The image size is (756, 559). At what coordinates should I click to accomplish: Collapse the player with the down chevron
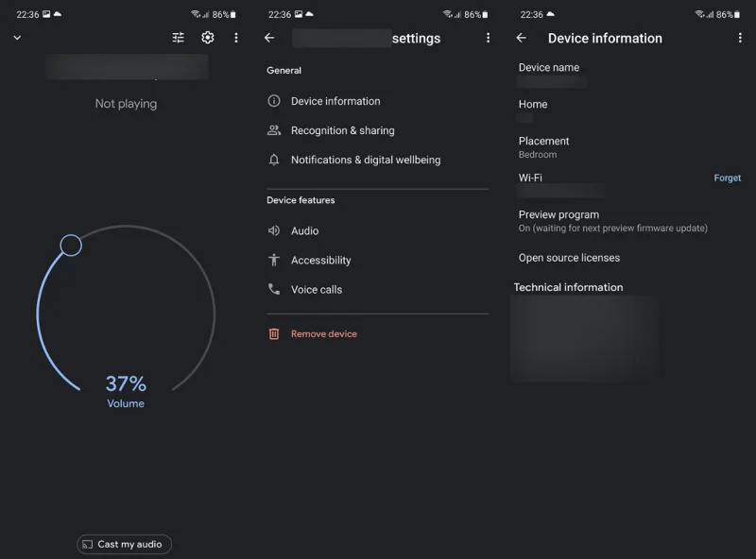click(x=17, y=38)
